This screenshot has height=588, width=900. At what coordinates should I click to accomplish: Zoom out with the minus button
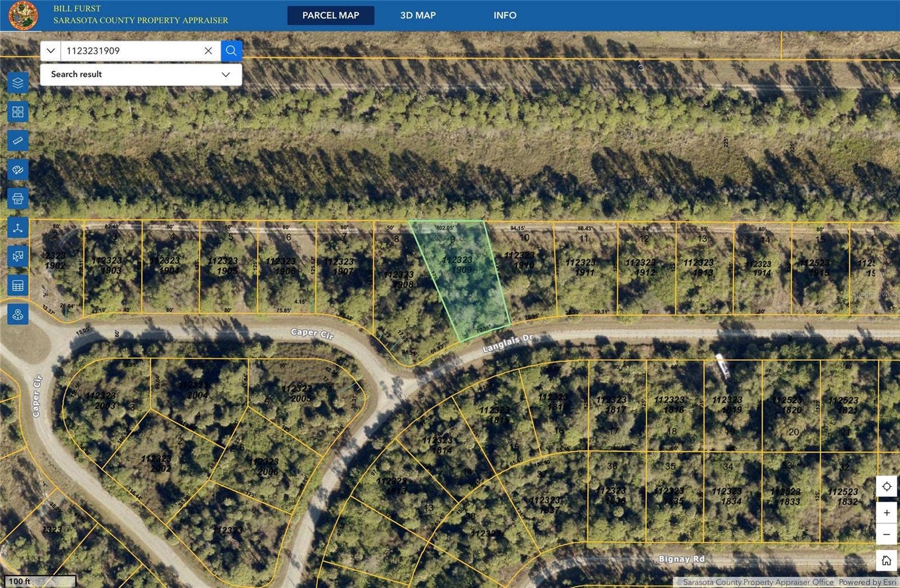tap(886, 534)
